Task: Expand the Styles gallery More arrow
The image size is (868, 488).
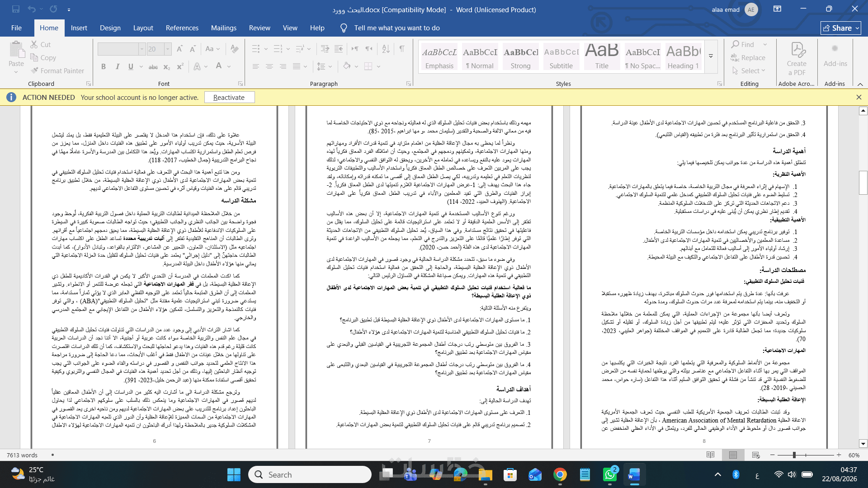Action: (x=711, y=56)
